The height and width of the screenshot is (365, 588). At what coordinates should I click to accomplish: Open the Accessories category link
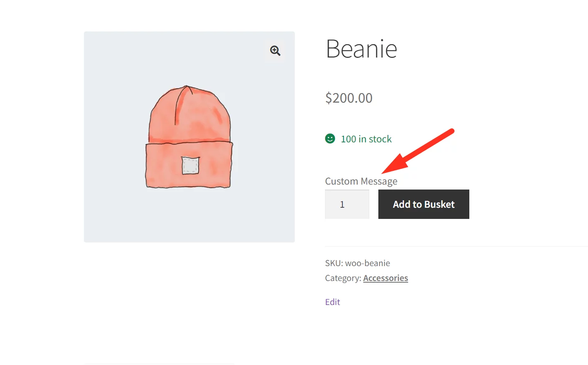[385, 278]
